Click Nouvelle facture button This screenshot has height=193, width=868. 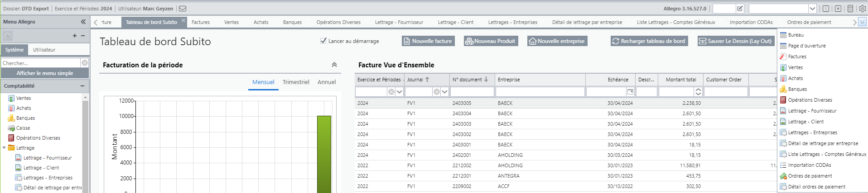(x=428, y=41)
